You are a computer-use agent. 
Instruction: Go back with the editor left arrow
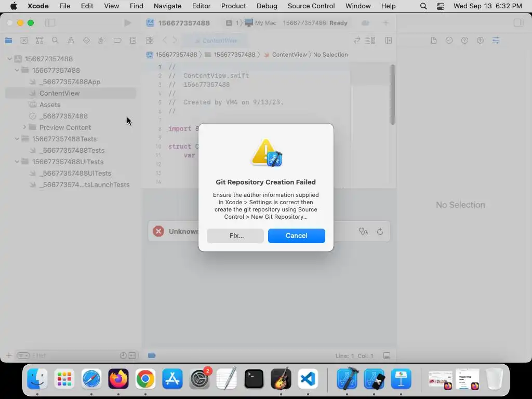[x=165, y=41]
